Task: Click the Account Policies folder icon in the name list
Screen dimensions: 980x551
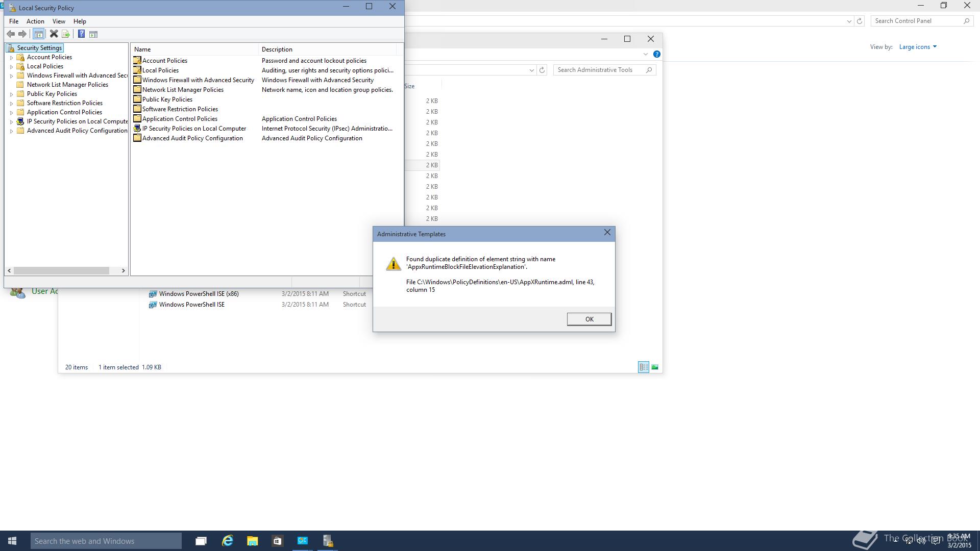Action: pyautogui.click(x=137, y=60)
